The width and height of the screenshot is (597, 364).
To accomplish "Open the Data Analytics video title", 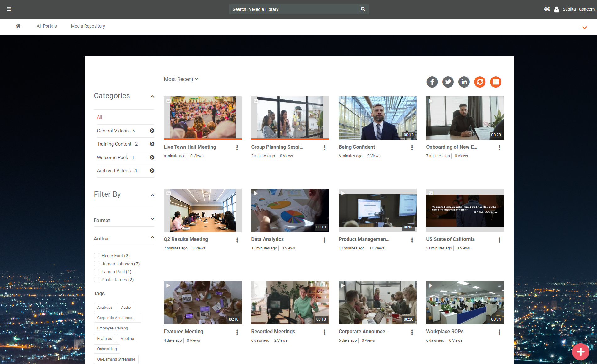I will pos(267,239).
